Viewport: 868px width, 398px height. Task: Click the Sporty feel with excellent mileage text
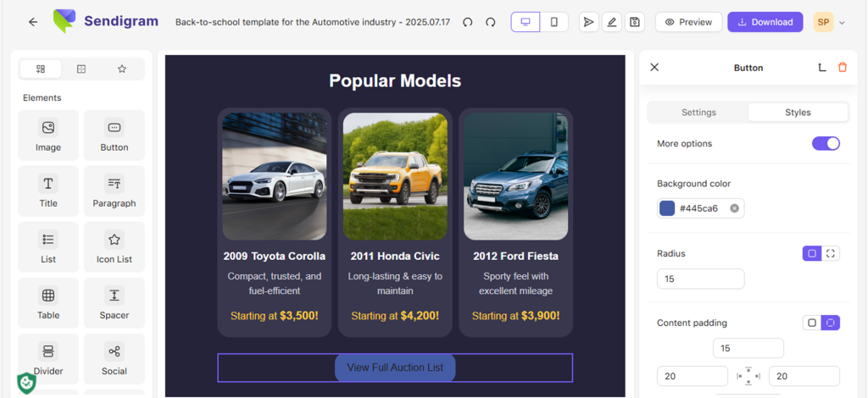(x=515, y=283)
